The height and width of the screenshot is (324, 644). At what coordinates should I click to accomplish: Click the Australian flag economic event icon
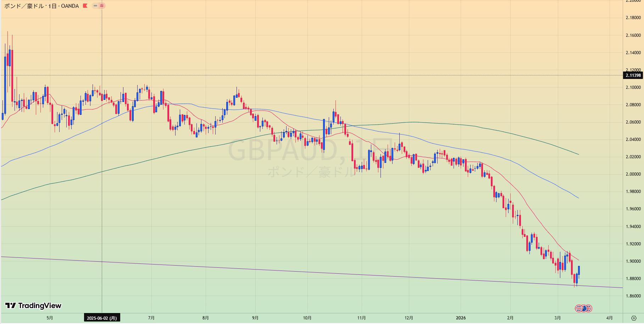tap(584, 308)
